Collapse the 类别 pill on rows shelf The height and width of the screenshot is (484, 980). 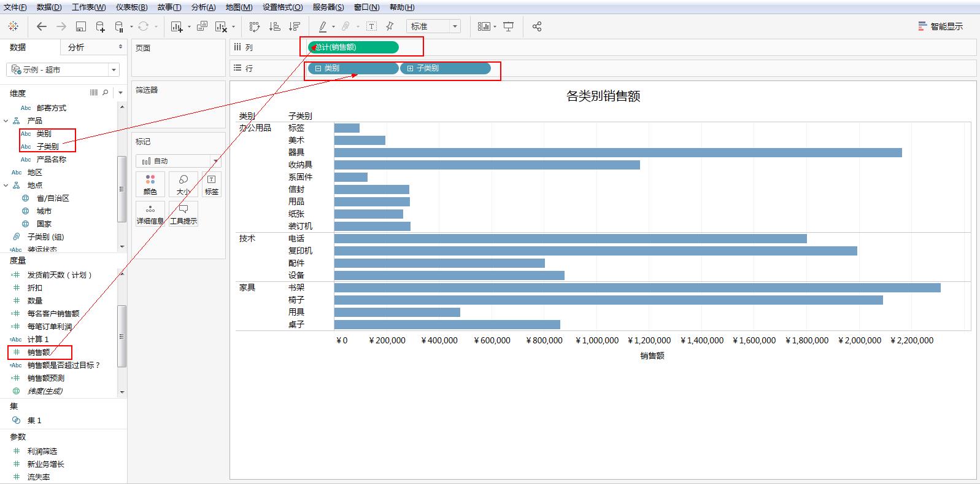coord(318,68)
